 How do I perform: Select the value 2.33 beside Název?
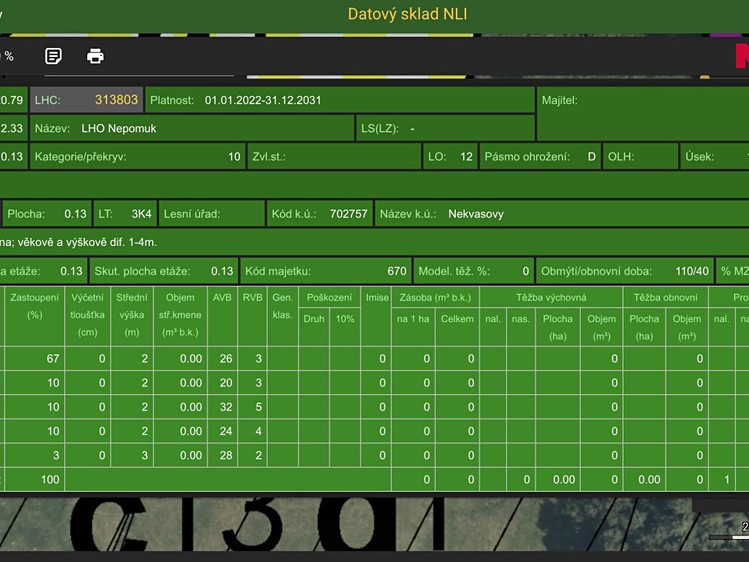coord(11,128)
